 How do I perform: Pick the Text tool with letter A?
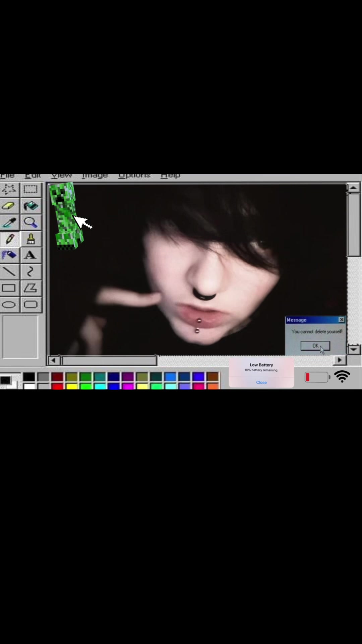coord(31,255)
